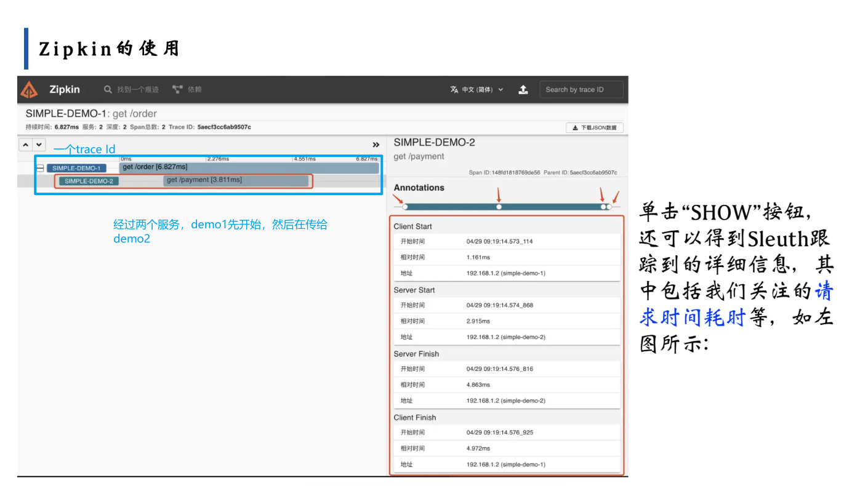The width and height of the screenshot is (868, 486).
Task: Select the get /order [6.827ms] span bar
Action: click(x=249, y=167)
